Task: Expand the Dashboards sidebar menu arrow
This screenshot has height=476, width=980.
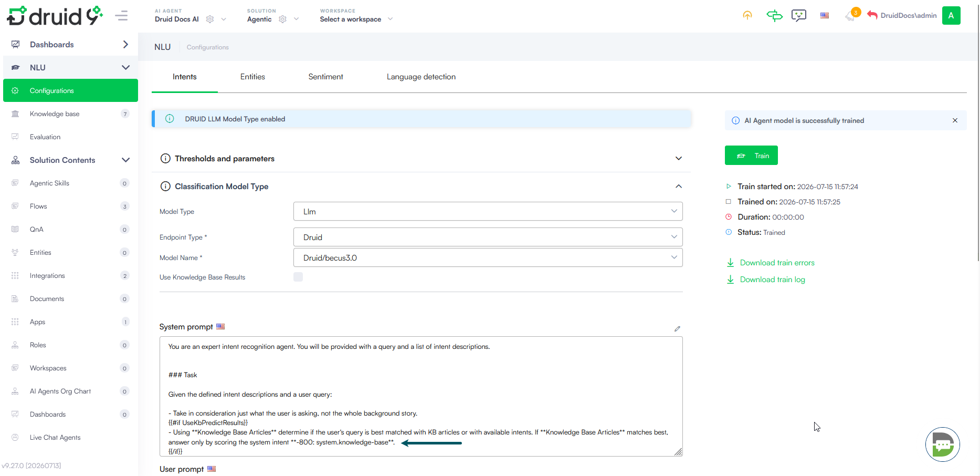Action: tap(125, 44)
